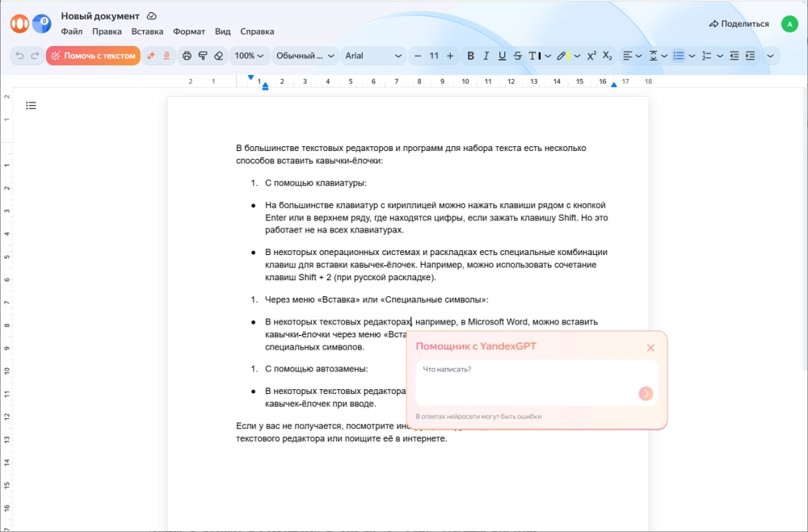
Task: Click the Поделиться share button
Action: (739, 23)
